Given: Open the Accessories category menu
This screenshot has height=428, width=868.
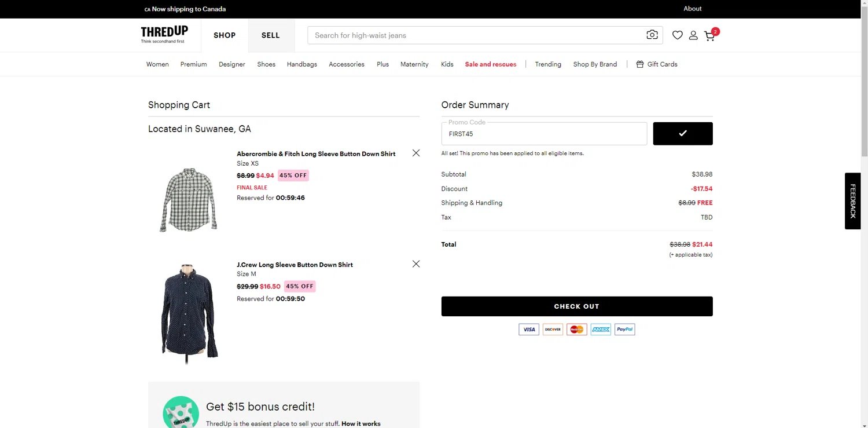Looking at the screenshot, I should point(347,64).
